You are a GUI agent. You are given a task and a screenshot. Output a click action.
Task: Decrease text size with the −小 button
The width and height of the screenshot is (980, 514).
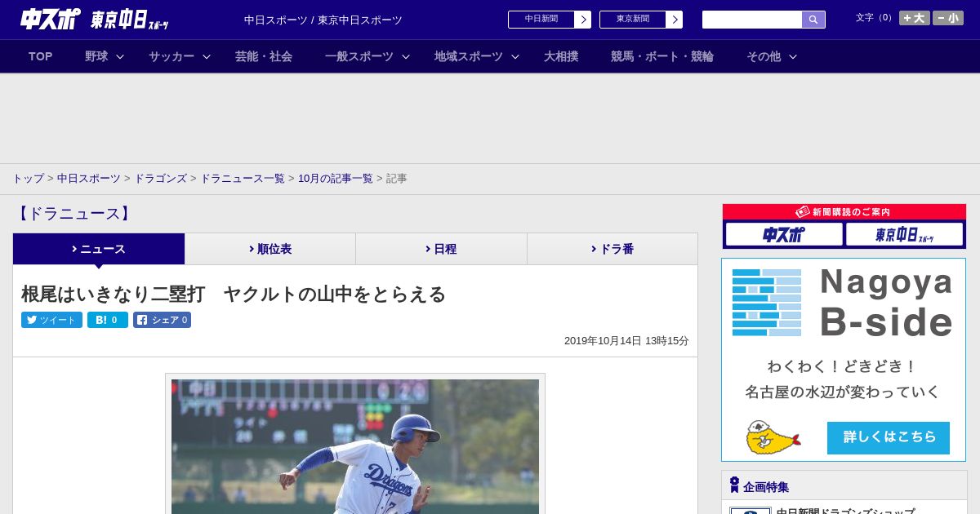[x=948, y=18]
